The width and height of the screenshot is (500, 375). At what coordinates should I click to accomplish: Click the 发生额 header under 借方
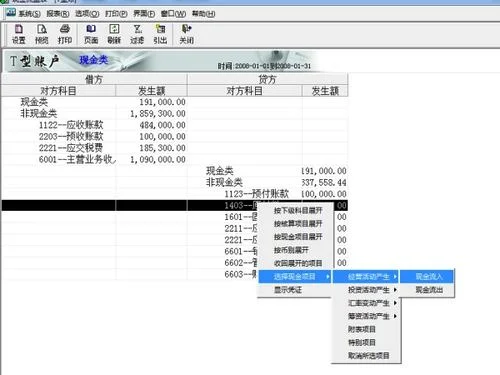point(152,91)
